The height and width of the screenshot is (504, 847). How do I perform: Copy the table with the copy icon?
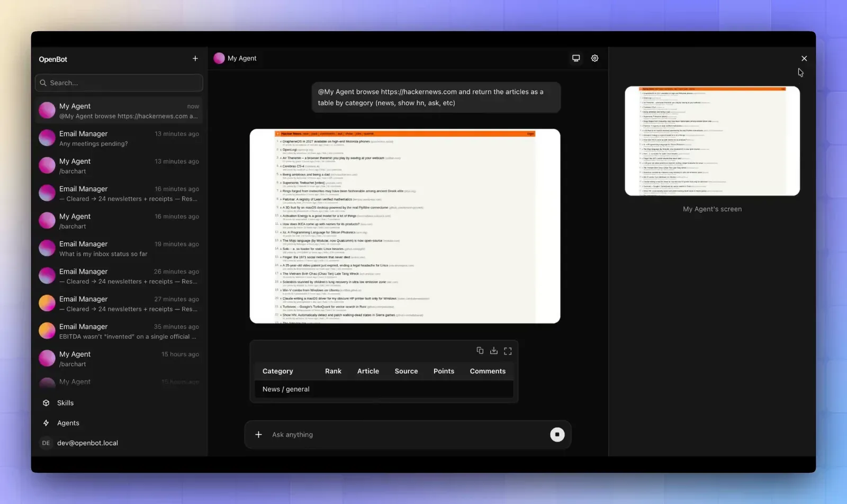click(480, 350)
